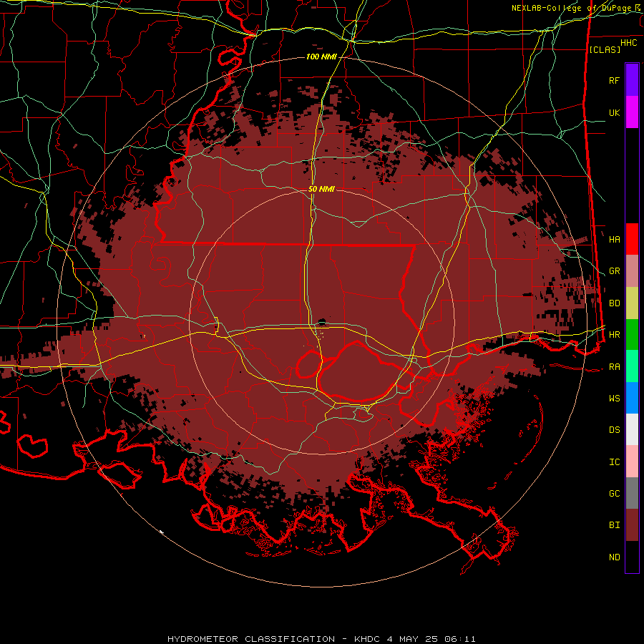Screen dimensions: 644x644
Task: Click the BI legend label
Action: point(614,525)
